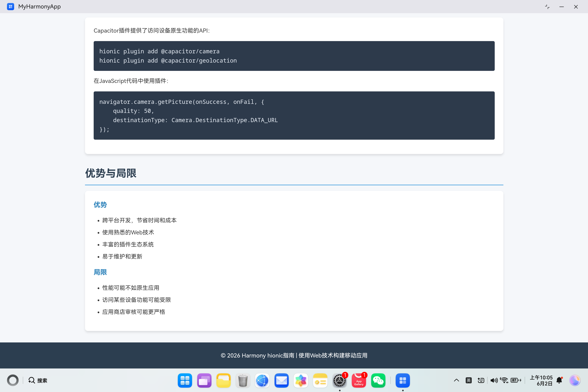Click the MyHarmonyApp icon in title bar

11,6
